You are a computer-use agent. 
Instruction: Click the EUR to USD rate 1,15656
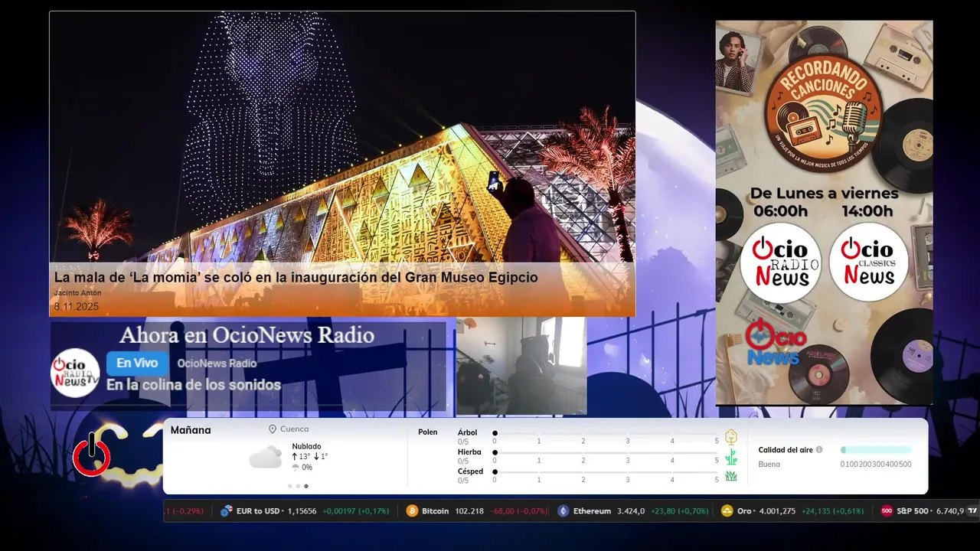[x=302, y=511]
